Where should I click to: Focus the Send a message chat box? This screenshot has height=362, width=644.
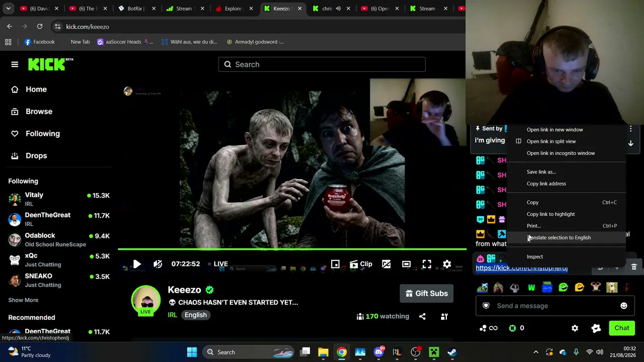coord(554,306)
